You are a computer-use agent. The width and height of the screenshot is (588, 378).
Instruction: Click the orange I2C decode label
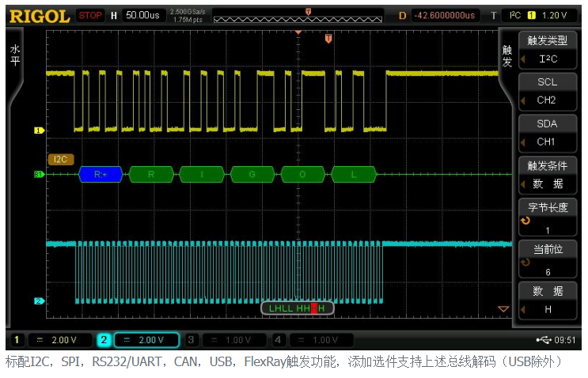click(x=61, y=159)
